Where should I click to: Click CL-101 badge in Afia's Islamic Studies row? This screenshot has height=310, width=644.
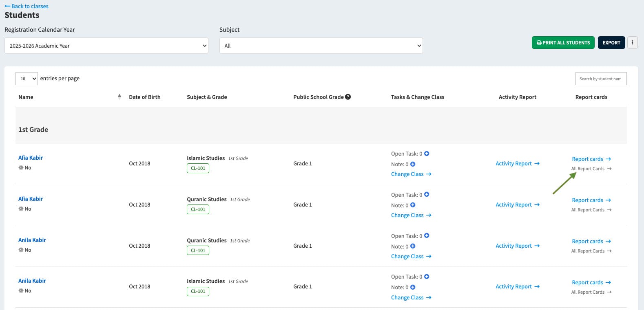198,168
